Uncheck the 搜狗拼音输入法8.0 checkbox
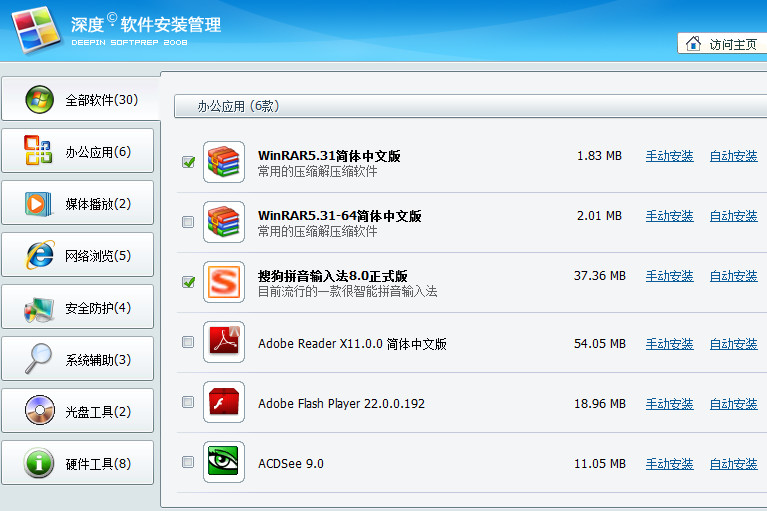Viewport: 767px width, 511px height. coord(188,282)
